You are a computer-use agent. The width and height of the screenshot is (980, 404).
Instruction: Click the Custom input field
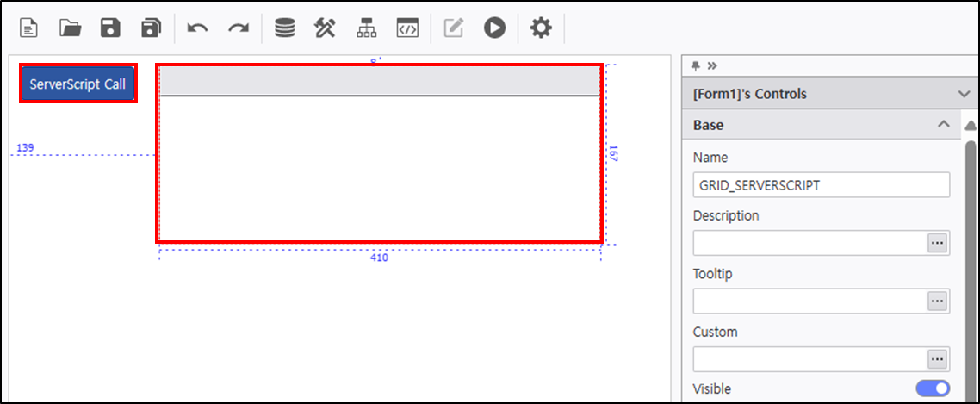tap(809, 359)
